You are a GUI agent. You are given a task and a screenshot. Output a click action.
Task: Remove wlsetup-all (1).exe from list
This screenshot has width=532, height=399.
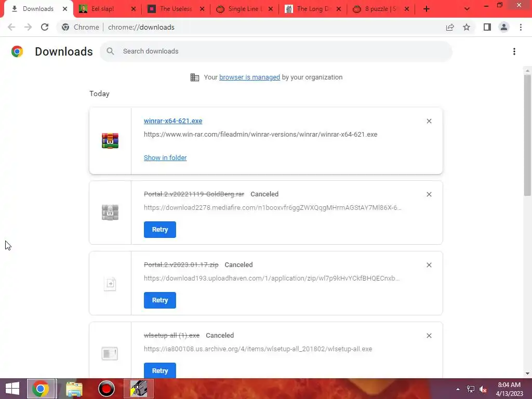click(x=429, y=336)
